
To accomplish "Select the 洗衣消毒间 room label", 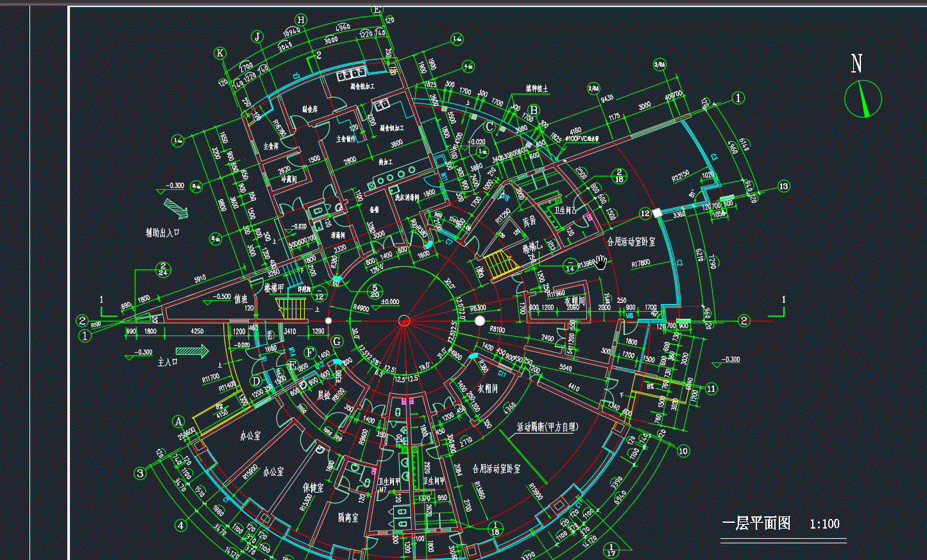I will coord(407,198).
